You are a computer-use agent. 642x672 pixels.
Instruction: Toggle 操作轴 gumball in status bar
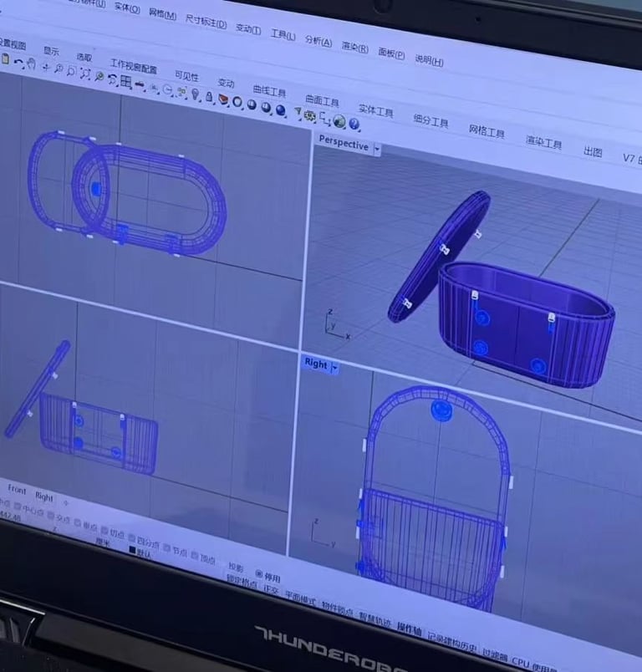pos(409,630)
